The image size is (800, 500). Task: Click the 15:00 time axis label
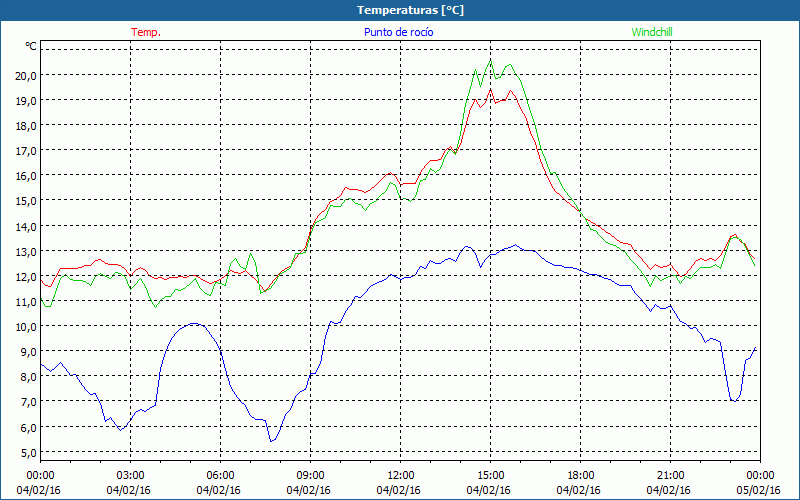pyautogui.click(x=491, y=475)
